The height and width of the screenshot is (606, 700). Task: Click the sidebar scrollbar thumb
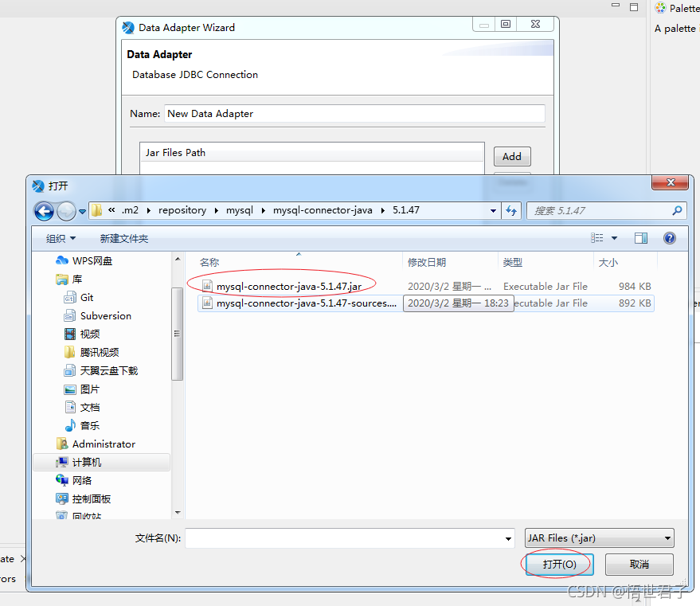[177, 330]
